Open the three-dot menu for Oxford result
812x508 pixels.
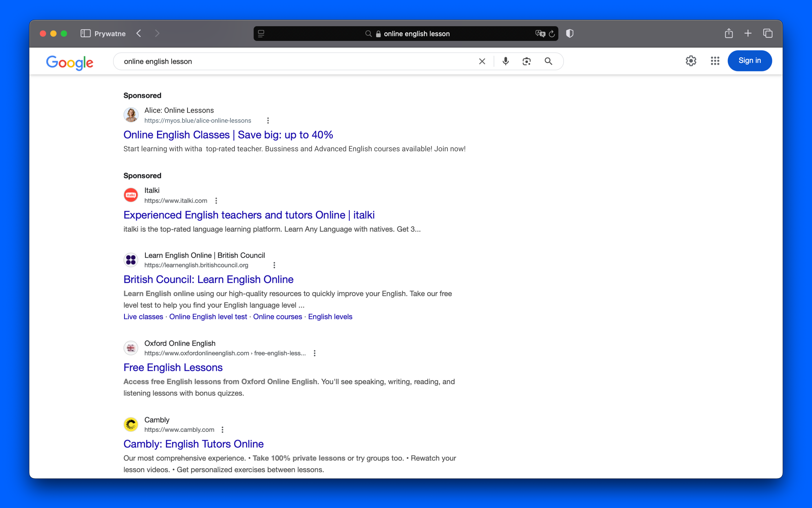point(314,353)
